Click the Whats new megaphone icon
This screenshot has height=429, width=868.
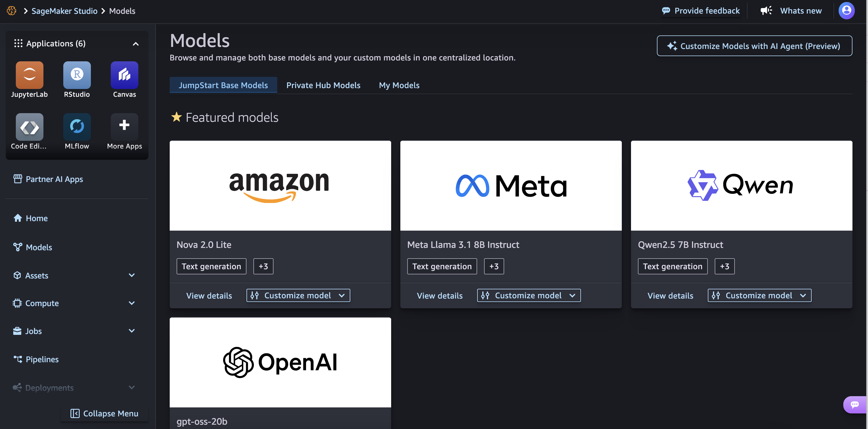pos(766,10)
